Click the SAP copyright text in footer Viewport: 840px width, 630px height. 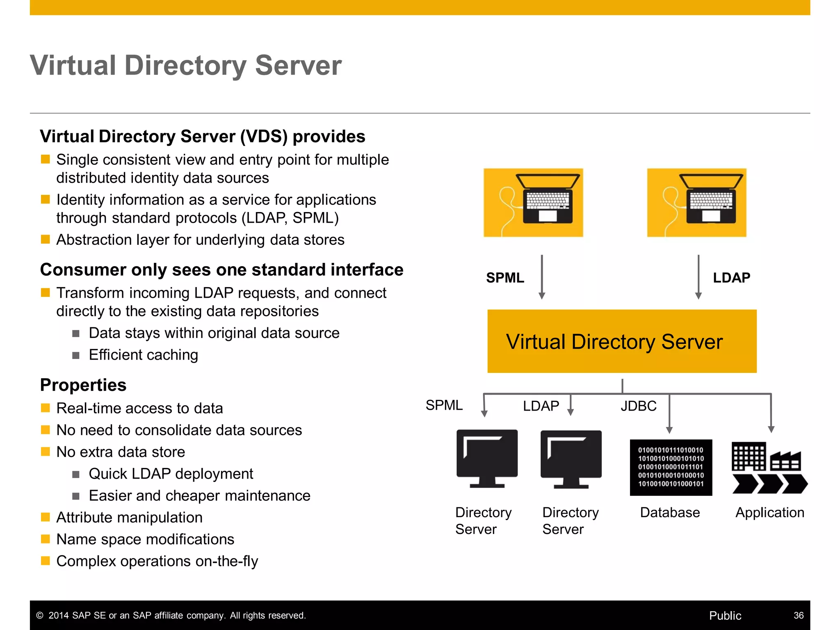[x=171, y=615]
